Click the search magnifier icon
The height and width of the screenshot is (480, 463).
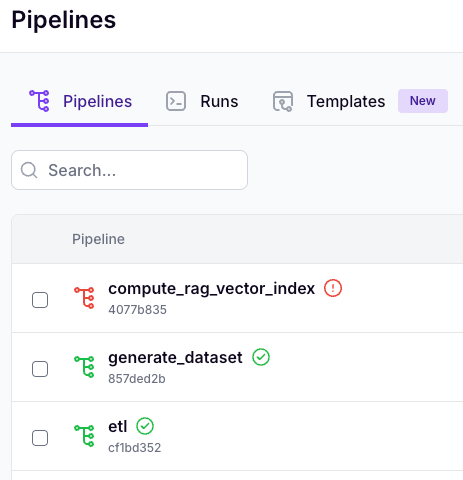(29, 170)
